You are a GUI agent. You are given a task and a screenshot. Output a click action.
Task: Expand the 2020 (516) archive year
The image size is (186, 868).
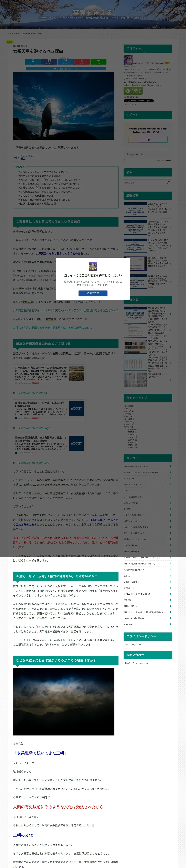(124, 419)
